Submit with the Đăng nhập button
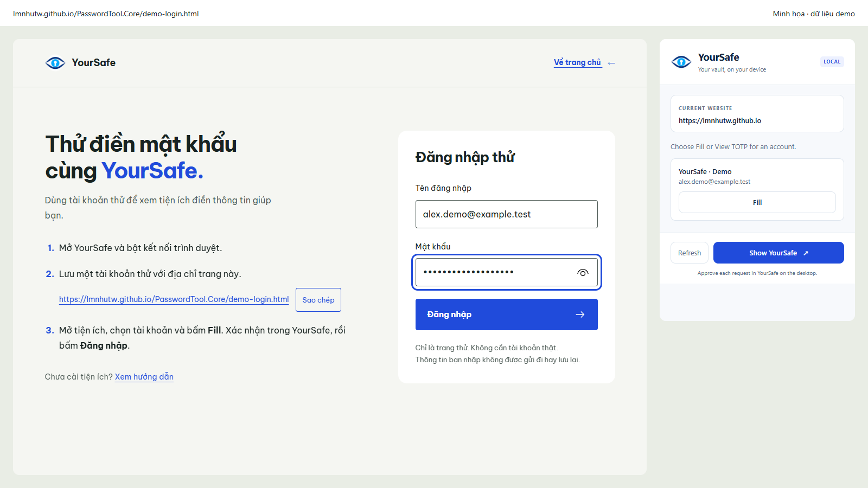The image size is (868, 488). pos(507,314)
